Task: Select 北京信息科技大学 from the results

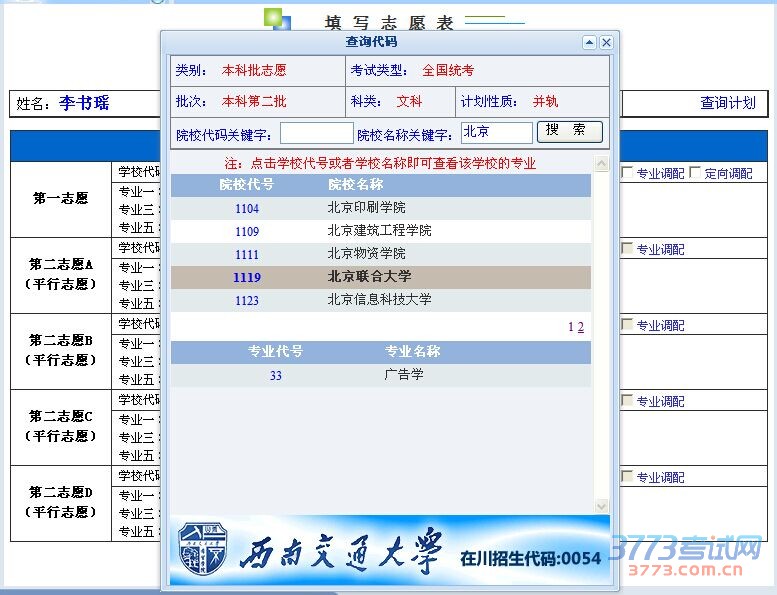Action: tap(379, 300)
